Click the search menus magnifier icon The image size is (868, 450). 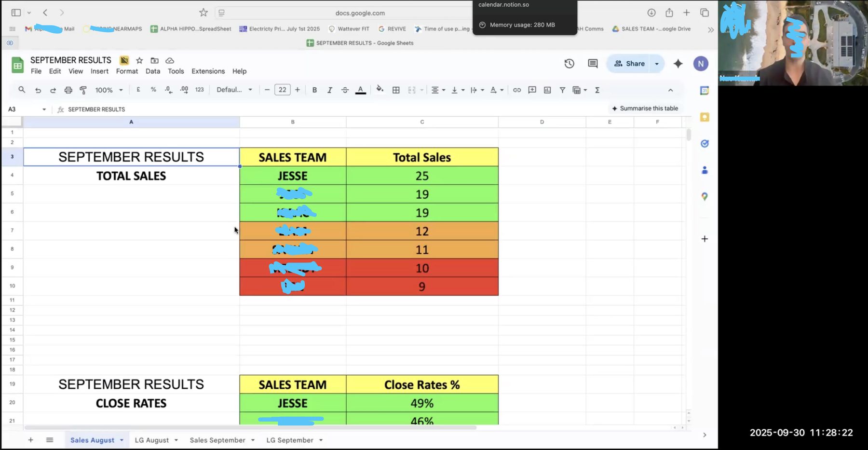tap(22, 90)
